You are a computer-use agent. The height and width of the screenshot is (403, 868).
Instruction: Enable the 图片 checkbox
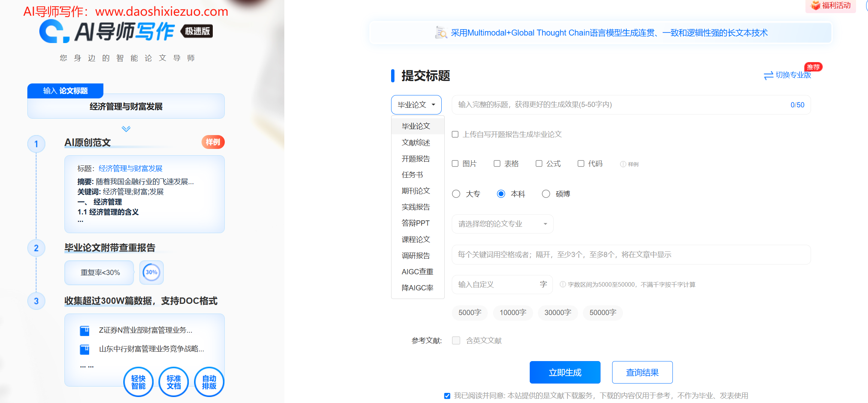[455, 164]
